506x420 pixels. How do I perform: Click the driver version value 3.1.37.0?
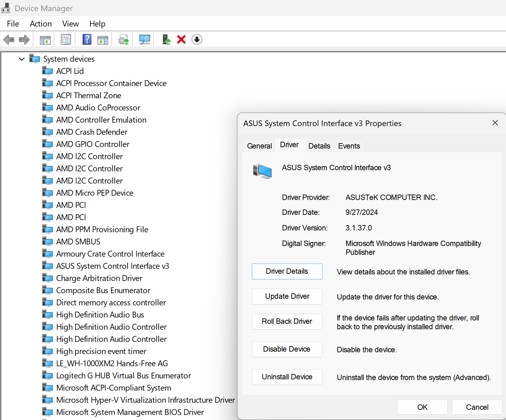(x=359, y=228)
